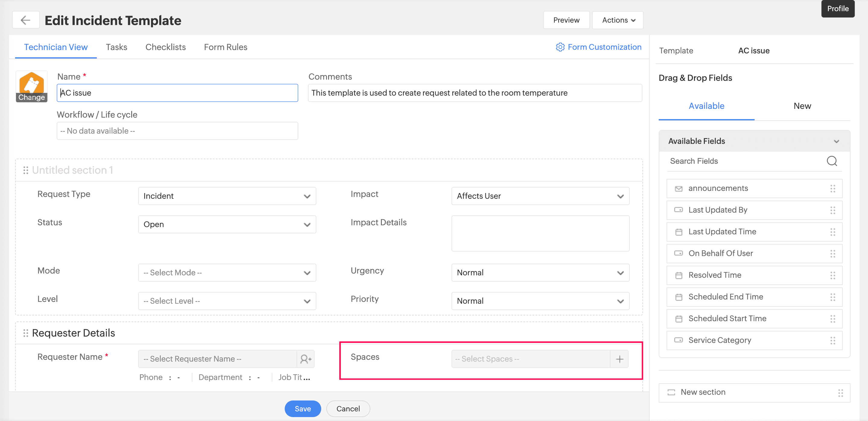Click New section drag handle
Viewport: 868px width, 421px height.
840,393
